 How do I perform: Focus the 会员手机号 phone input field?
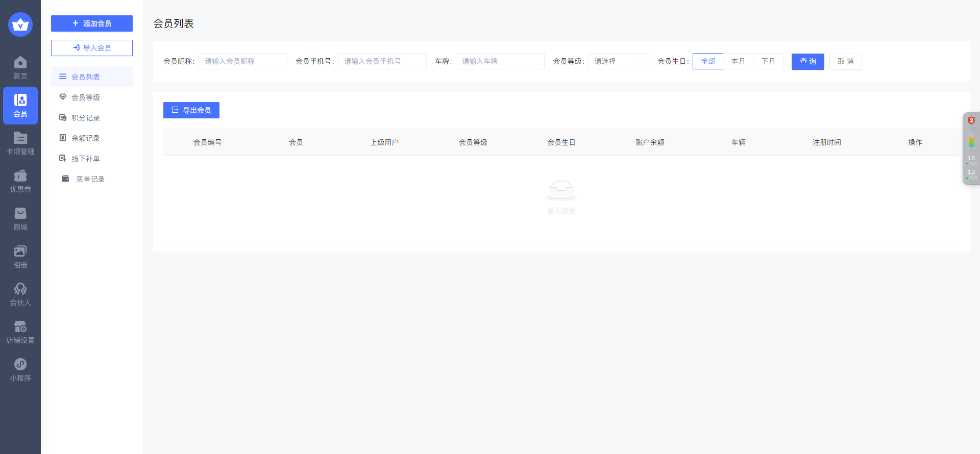(382, 61)
